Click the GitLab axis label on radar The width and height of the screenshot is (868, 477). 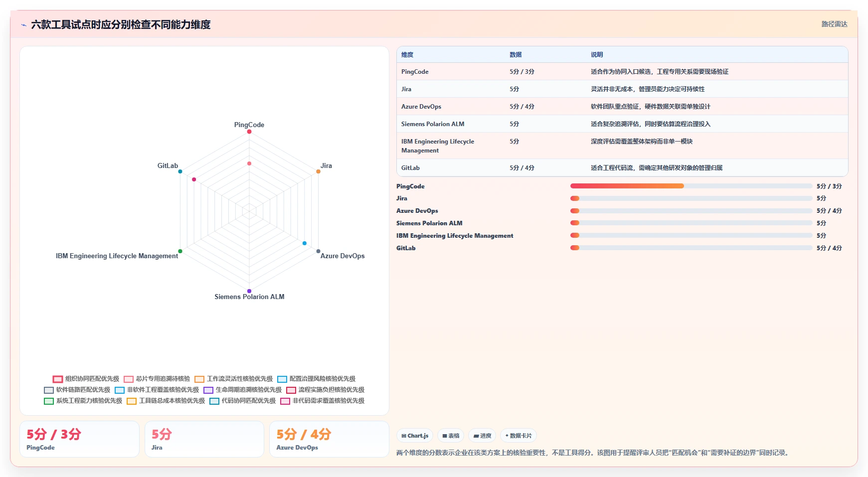(x=168, y=165)
